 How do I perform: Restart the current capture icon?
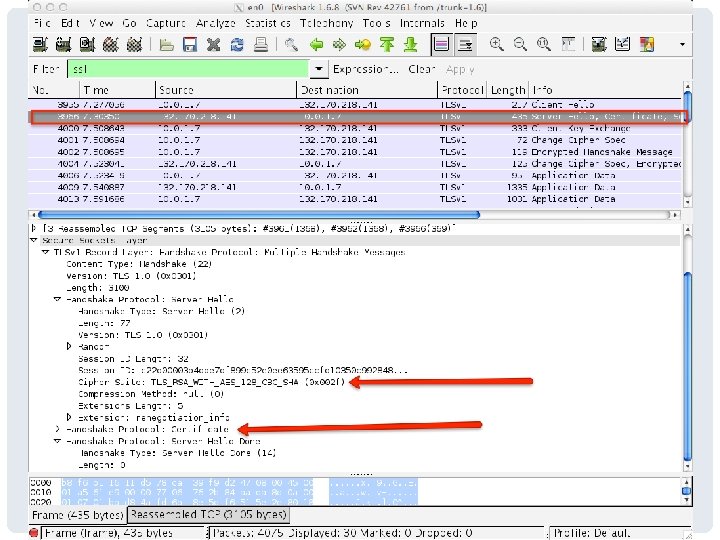134,45
